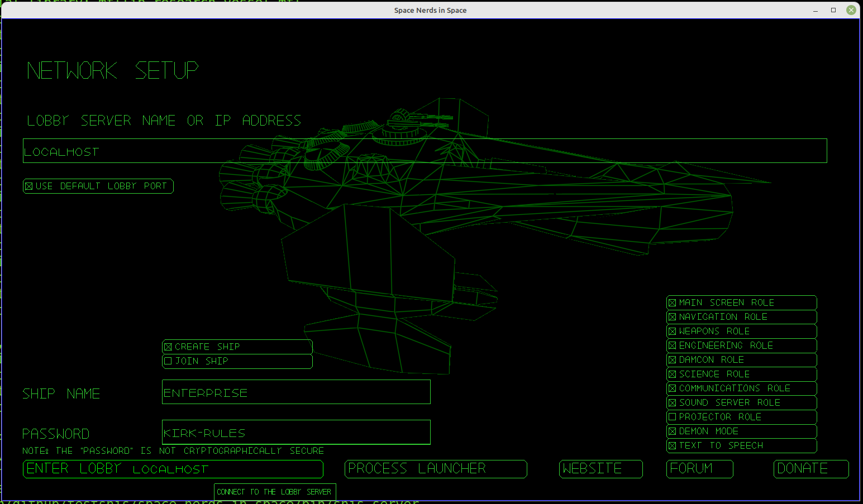Screen dimensions: 863x504
Task: Click 'Lobby Server Name or IP Address' label
Action: pyautogui.click(x=164, y=121)
